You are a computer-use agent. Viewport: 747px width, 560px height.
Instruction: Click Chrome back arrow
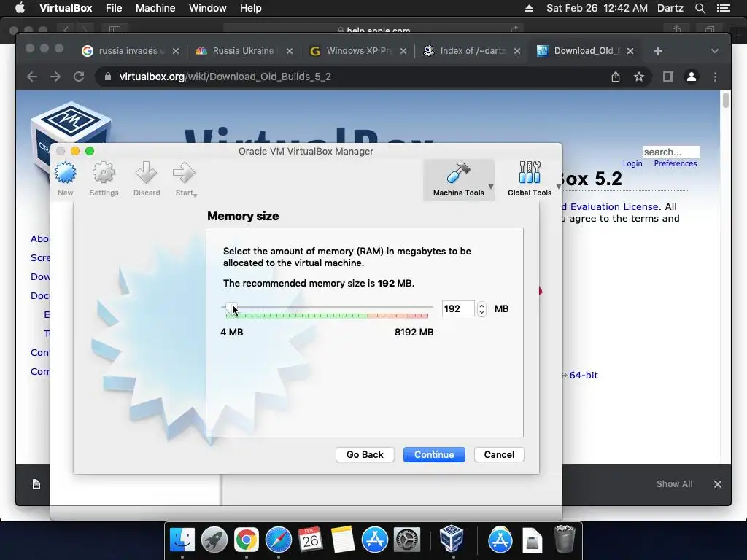coord(32,77)
